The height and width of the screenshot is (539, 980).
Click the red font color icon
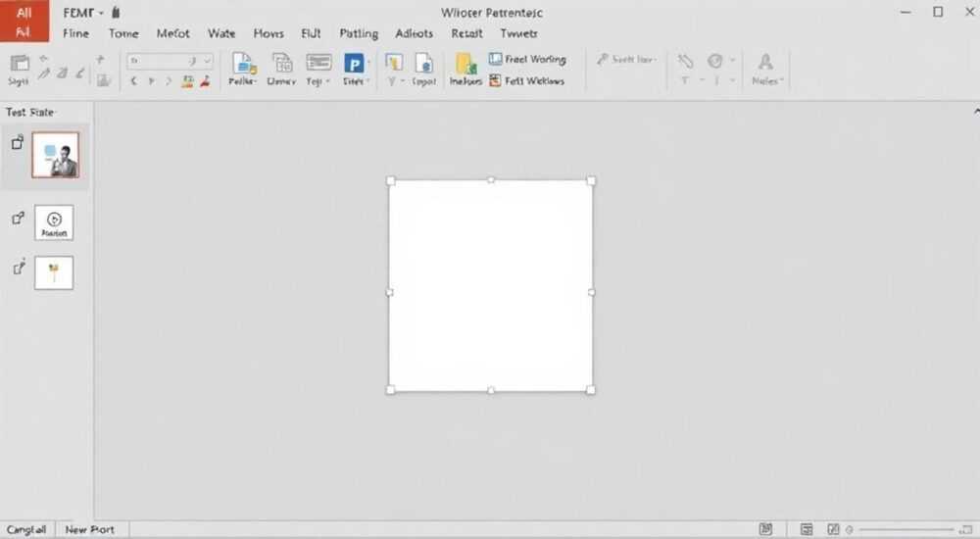(205, 81)
